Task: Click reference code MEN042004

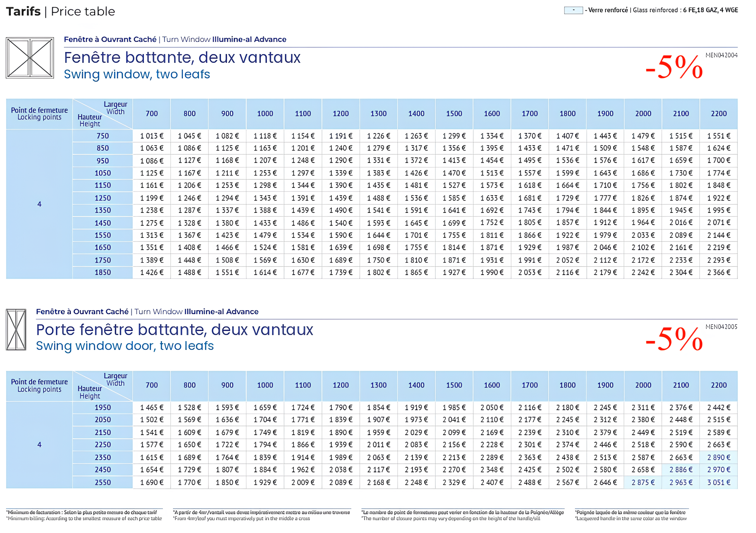Action: click(721, 55)
